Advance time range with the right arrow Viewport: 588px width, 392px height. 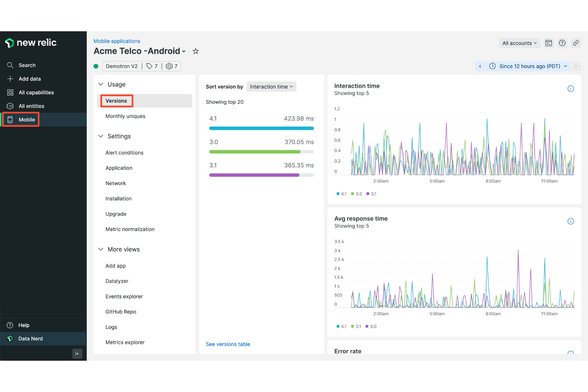coord(576,66)
